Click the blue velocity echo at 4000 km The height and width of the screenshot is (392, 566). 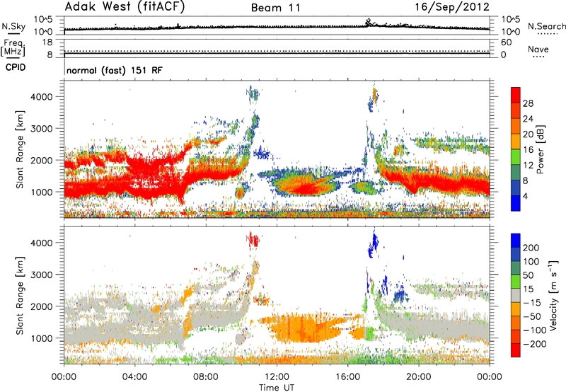coord(373,246)
